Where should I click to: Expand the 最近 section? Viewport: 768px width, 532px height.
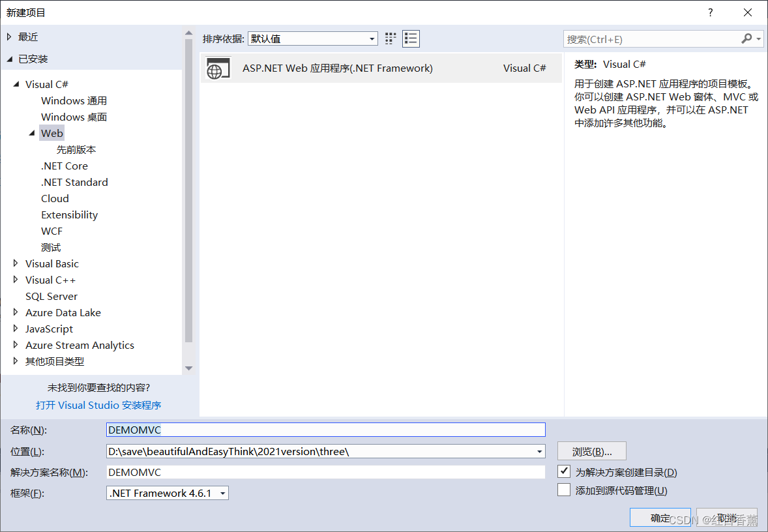[x=9, y=37]
